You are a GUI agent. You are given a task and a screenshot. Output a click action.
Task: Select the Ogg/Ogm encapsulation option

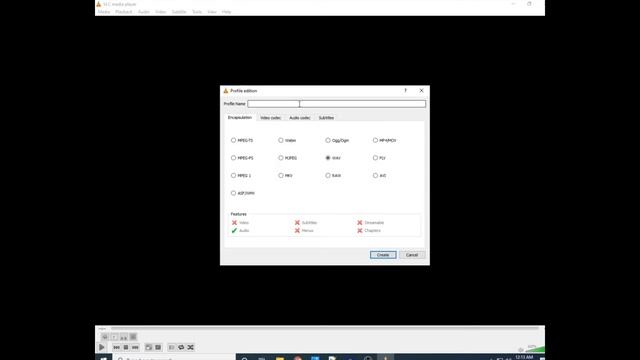point(337,140)
